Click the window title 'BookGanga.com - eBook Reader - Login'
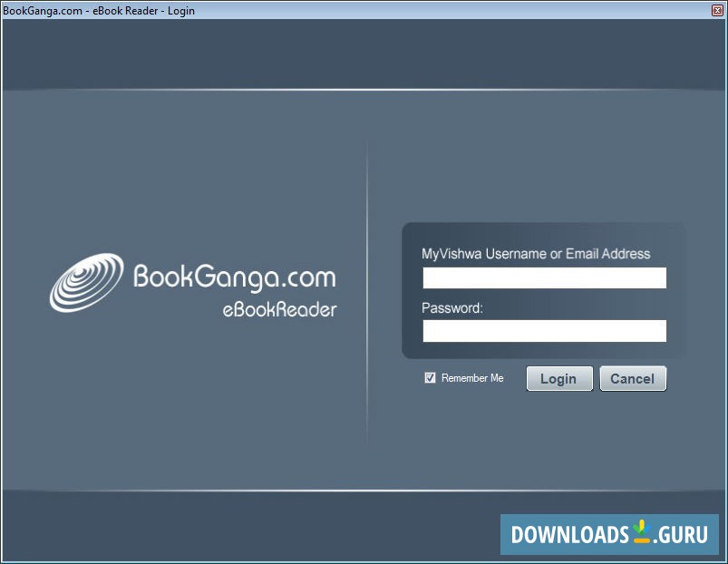The height and width of the screenshot is (564, 728). [99, 10]
